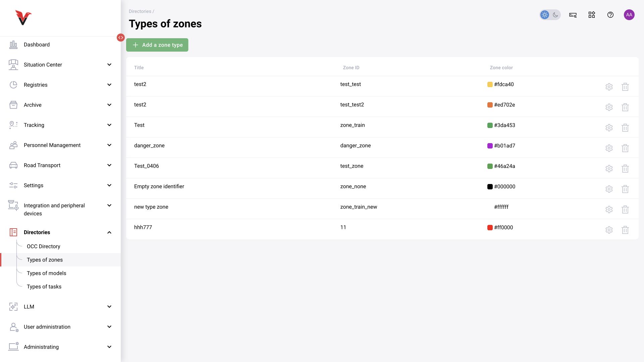The width and height of the screenshot is (644, 362).
Task: Open settings gear for hhh777 row
Action: click(609, 230)
